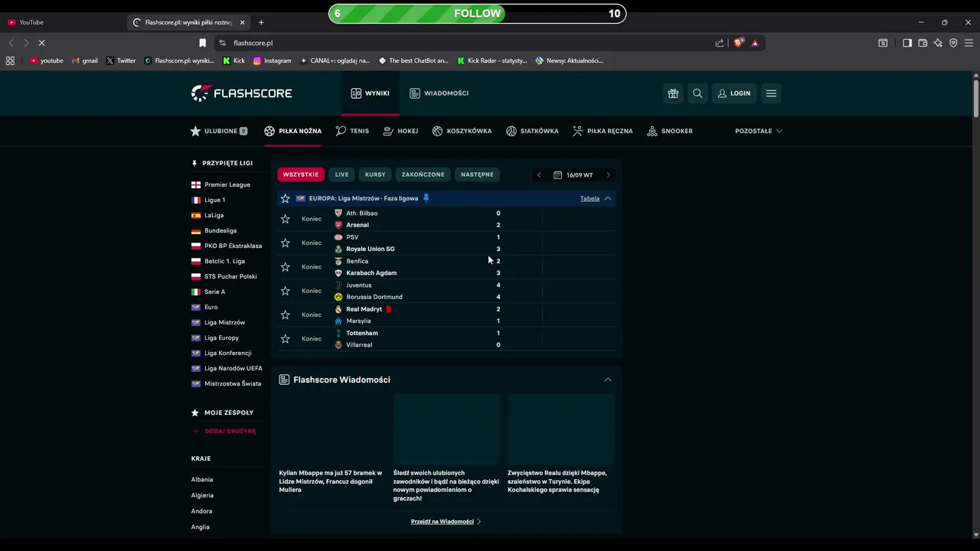The width and height of the screenshot is (980, 551).
Task: Open youtube bookmark
Action: point(46,60)
